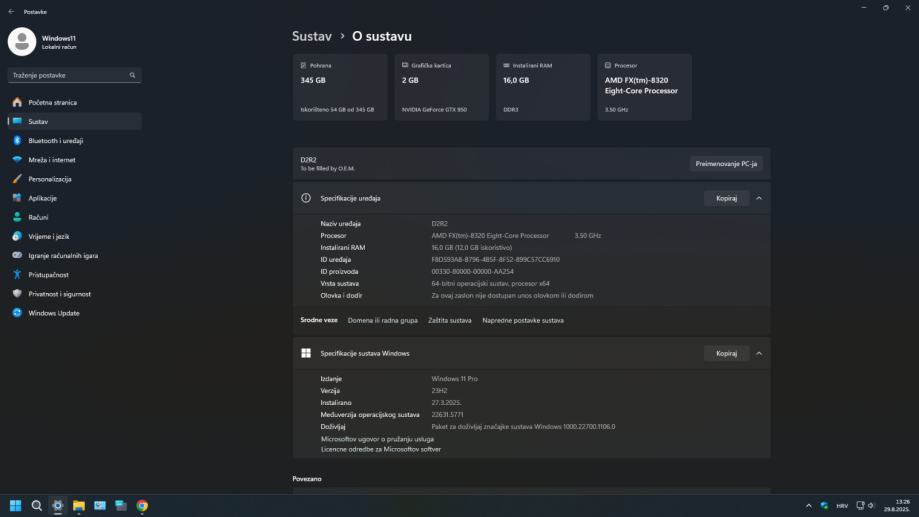Select Sustav in the sidebar

(x=74, y=121)
